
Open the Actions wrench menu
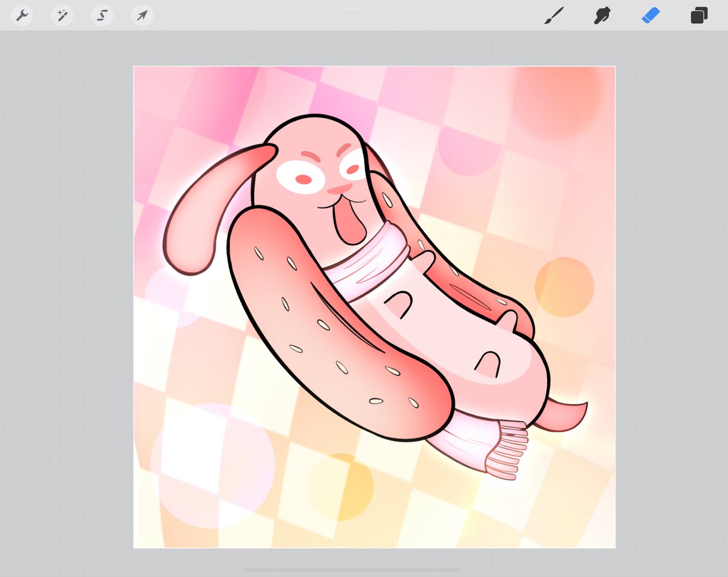point(22,15)
